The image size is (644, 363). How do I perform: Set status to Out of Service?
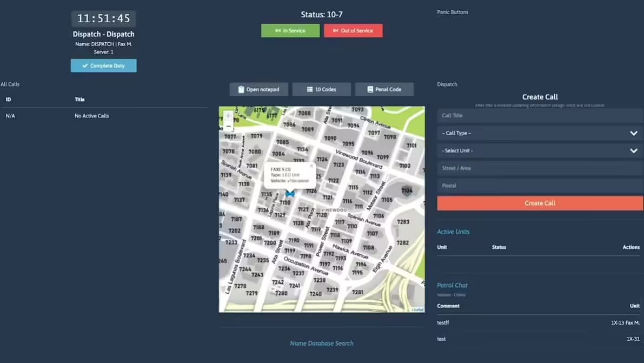(353, 31)
